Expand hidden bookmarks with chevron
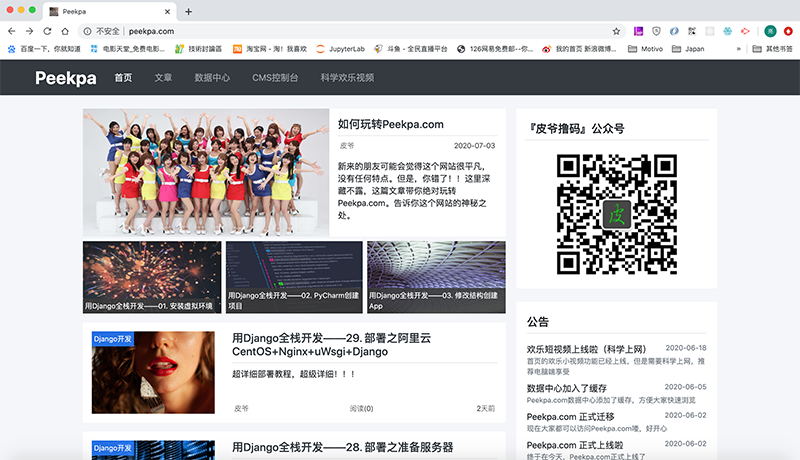 [x=739, y=49]
